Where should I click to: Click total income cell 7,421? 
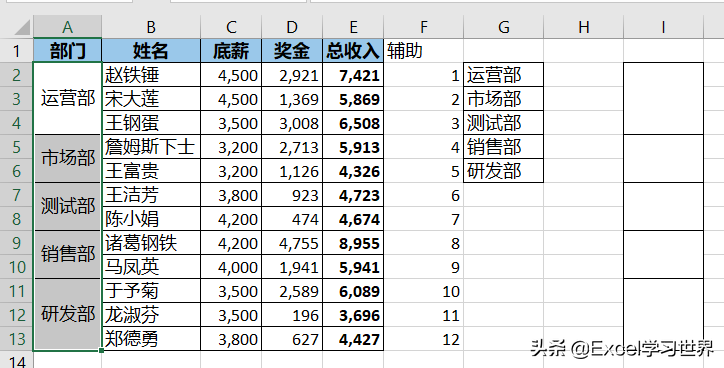tap(353, 74)
